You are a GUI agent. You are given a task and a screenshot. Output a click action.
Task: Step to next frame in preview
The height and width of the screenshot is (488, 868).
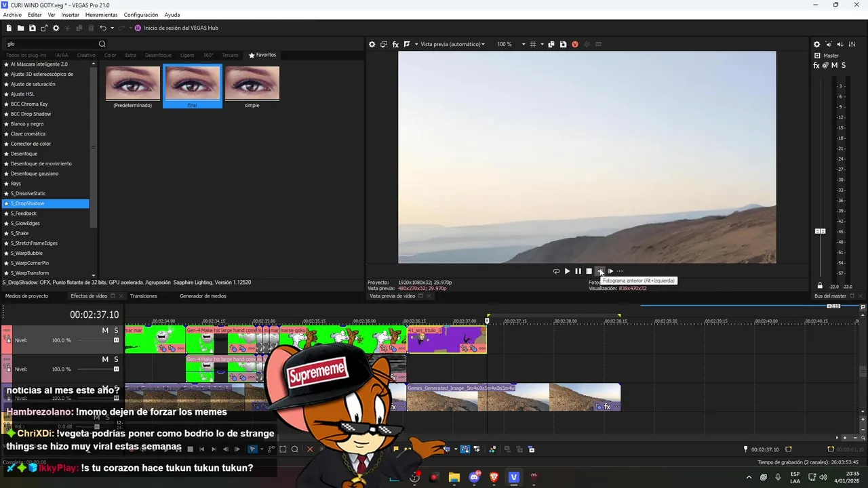[610, 271]
